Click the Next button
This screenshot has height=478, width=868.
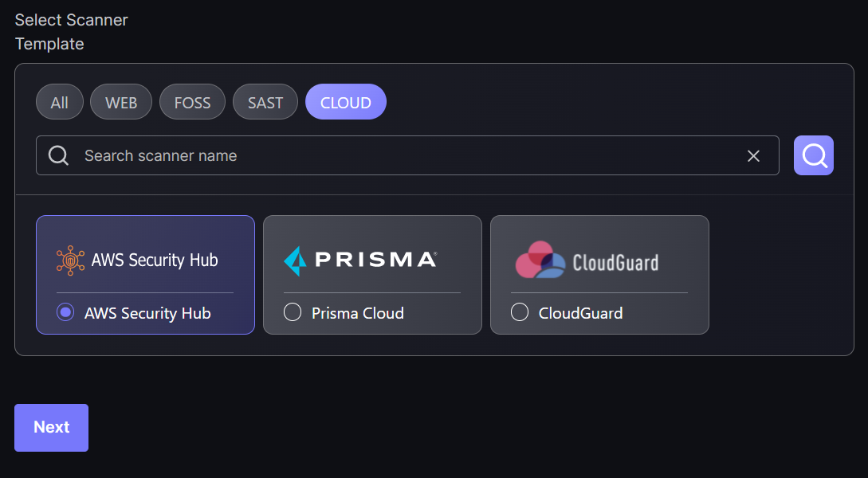pyautogui.click(x=52, y=428)
